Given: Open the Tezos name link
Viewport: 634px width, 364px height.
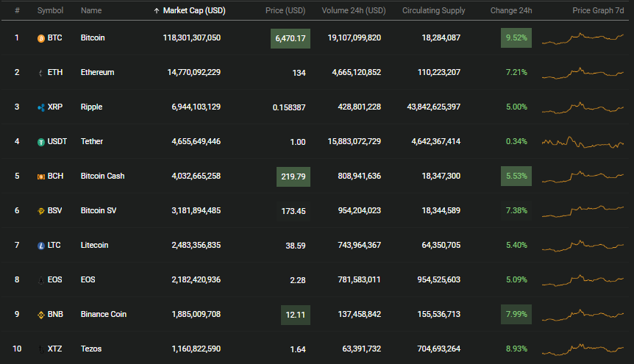Looking at the screenshot, I should pyautogui.click(x=91, y=349).
